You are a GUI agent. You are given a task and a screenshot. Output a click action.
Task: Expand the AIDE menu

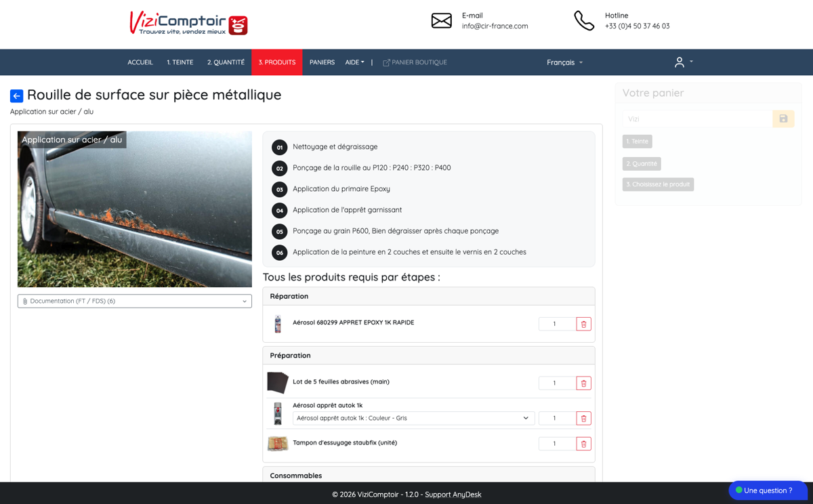[354, 62]
